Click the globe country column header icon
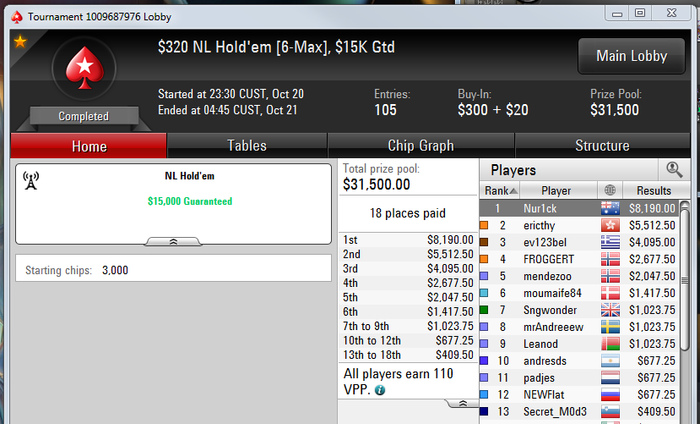700x424 pixels. point(610,191)
